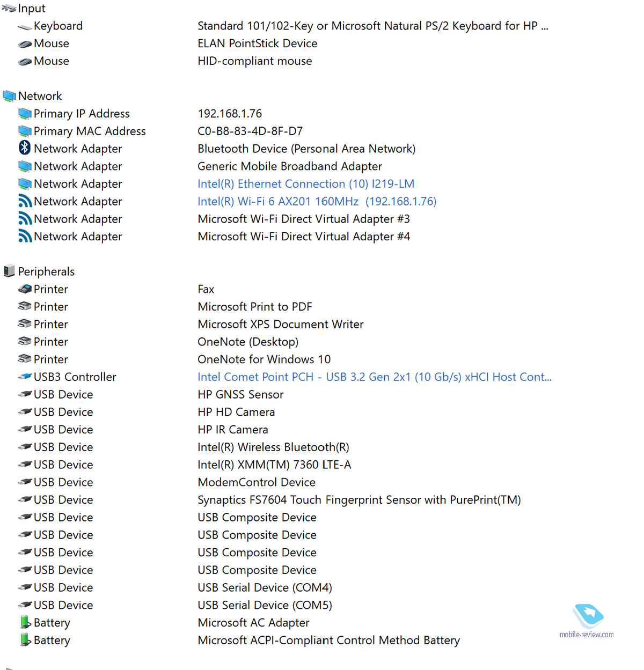
Task: Select the Peripherals section header
Action: [46, 271]
